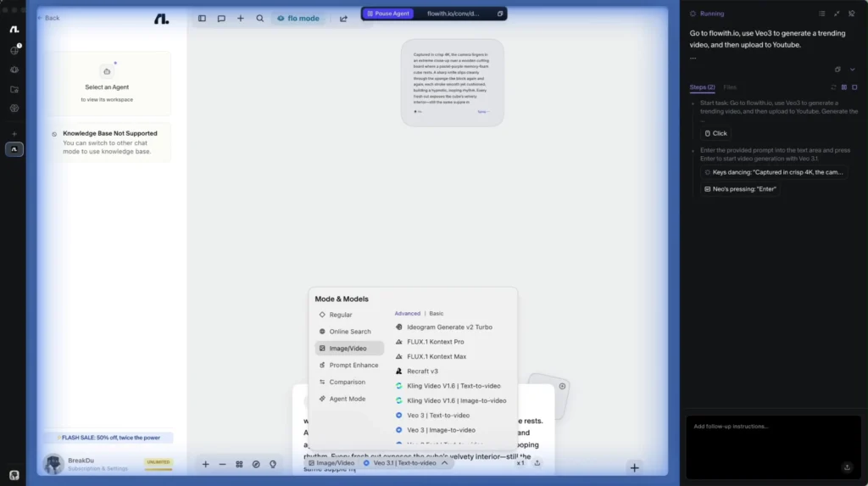The image size is (868, 486).
Task: Click the large plus button at canvas corner
Action: pyautogui.click(x=634, y=467)
